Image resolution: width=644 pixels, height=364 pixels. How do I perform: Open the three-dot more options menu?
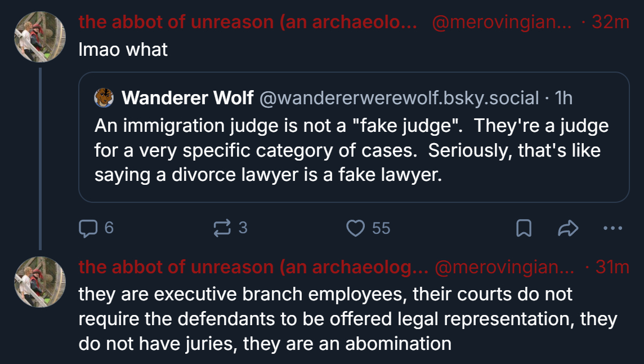point(612,228)
